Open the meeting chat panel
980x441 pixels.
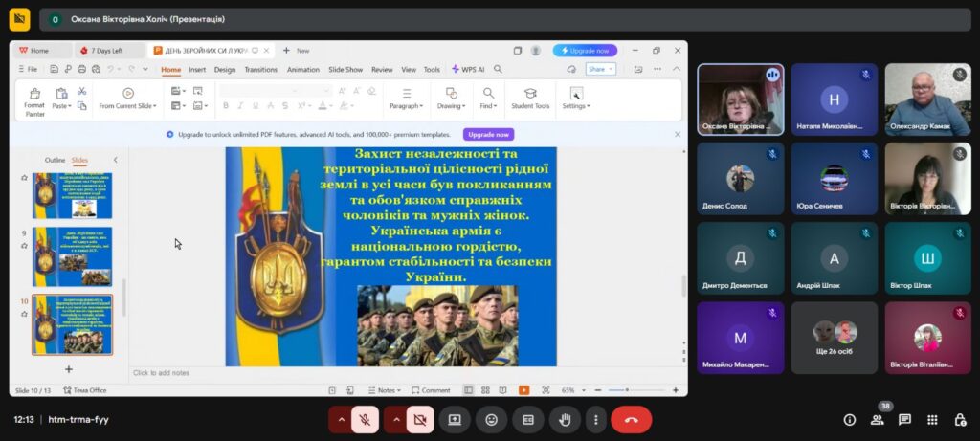[904, 419]
